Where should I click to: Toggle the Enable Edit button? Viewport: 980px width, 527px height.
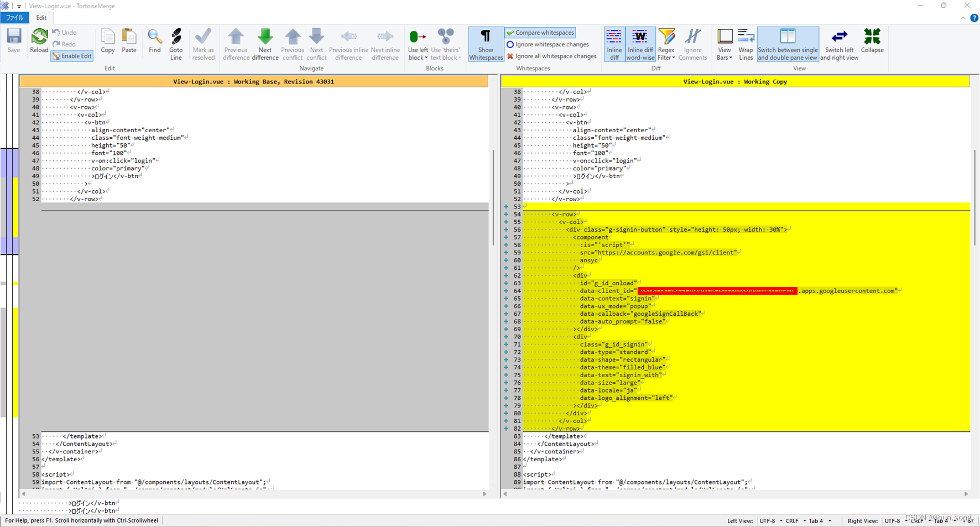[72, 56]
